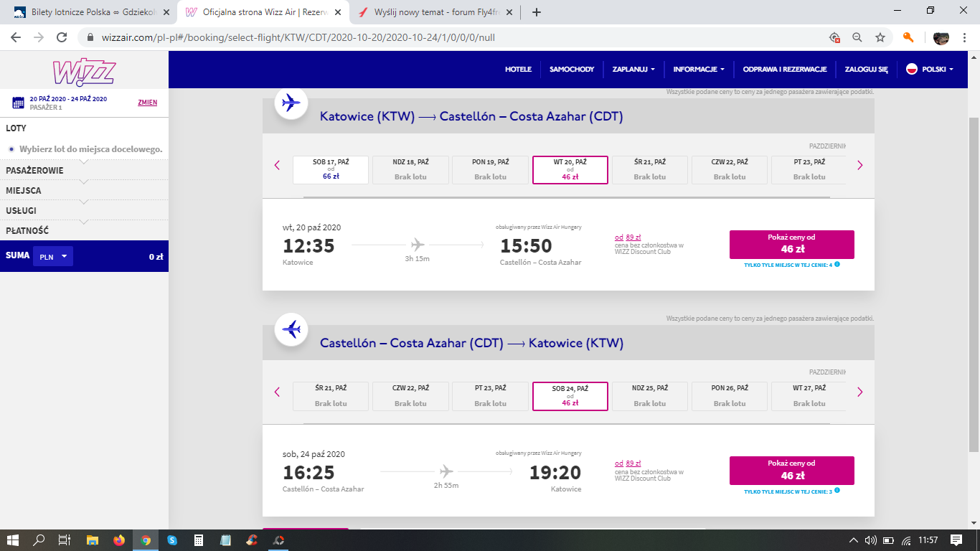Open Skype from the taskbar
Viewport: 980px width, 551px height.
[172, 540]
